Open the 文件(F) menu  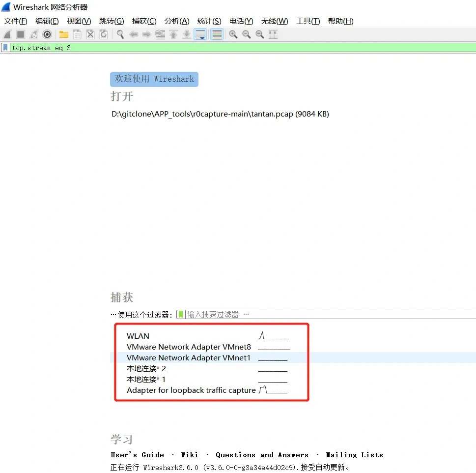(16, 21)
